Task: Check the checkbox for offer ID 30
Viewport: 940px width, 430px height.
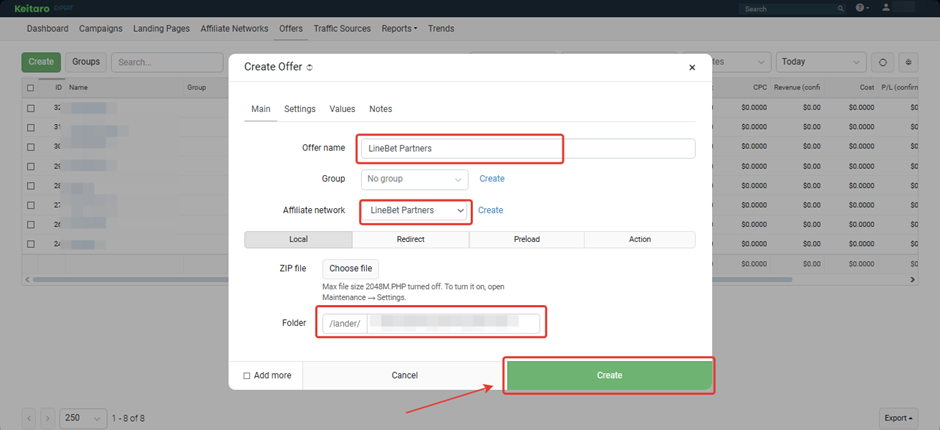Action: coord(31,146)
